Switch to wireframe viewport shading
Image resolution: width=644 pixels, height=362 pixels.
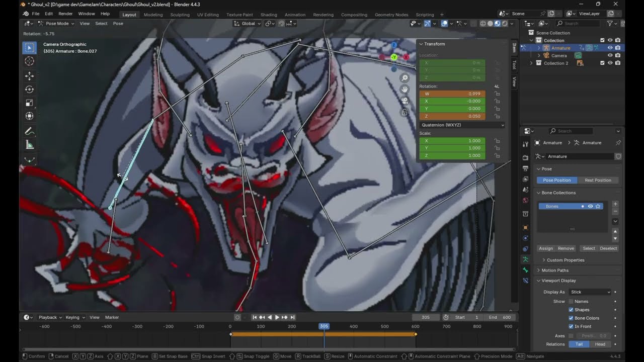click(483, 23)
